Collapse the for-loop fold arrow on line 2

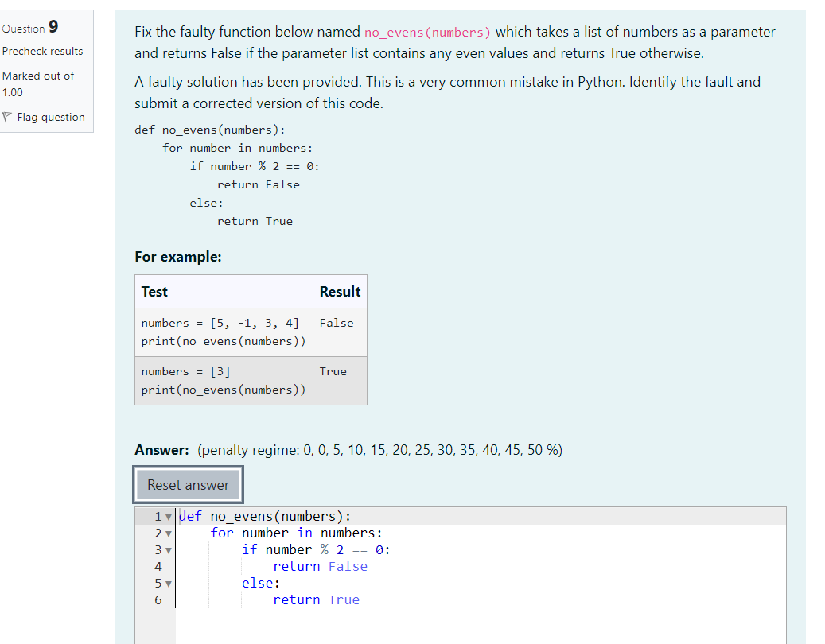169,534
